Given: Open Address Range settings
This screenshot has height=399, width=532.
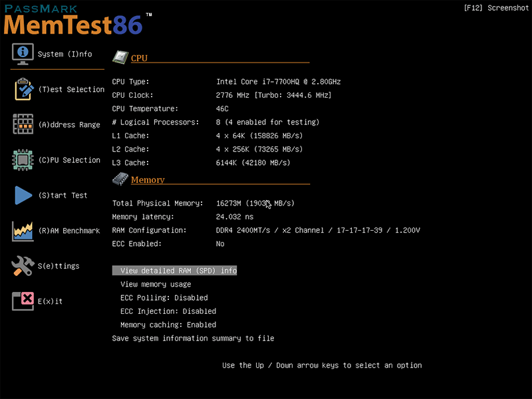Looking at the screenshot, I should [x=23, y=124].
